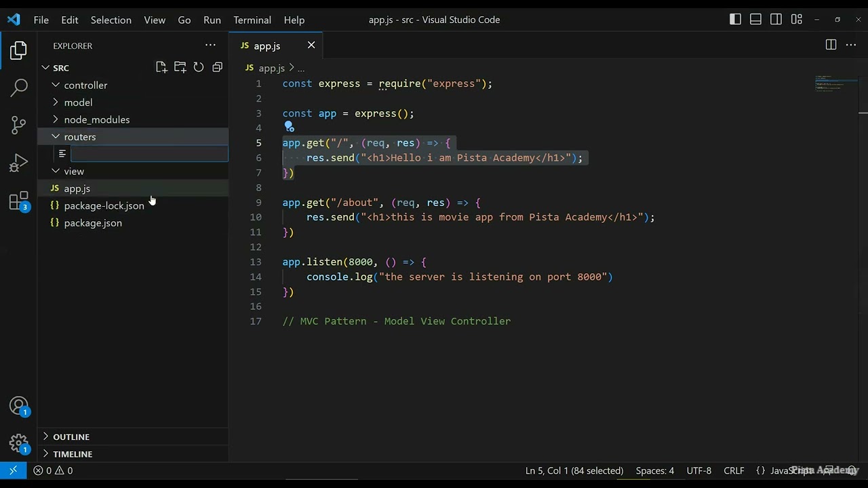
Task: Show errors and warnings in status bar
Action: [53, 470]
